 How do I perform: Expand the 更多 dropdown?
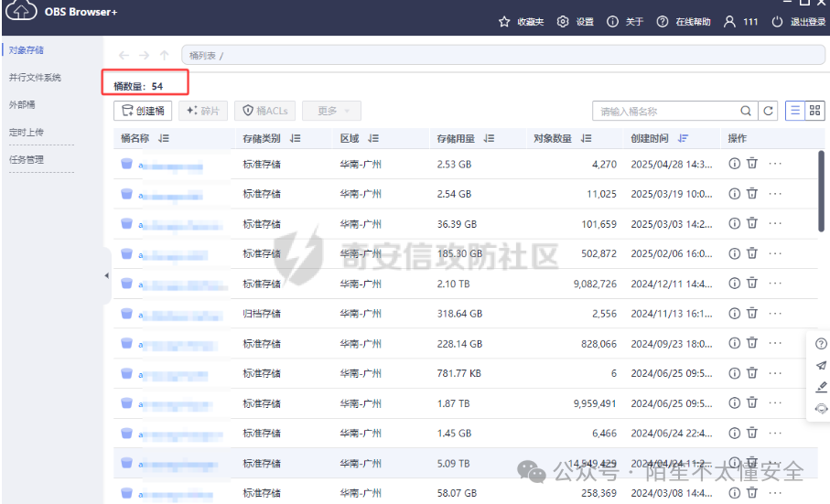point(332,111)
